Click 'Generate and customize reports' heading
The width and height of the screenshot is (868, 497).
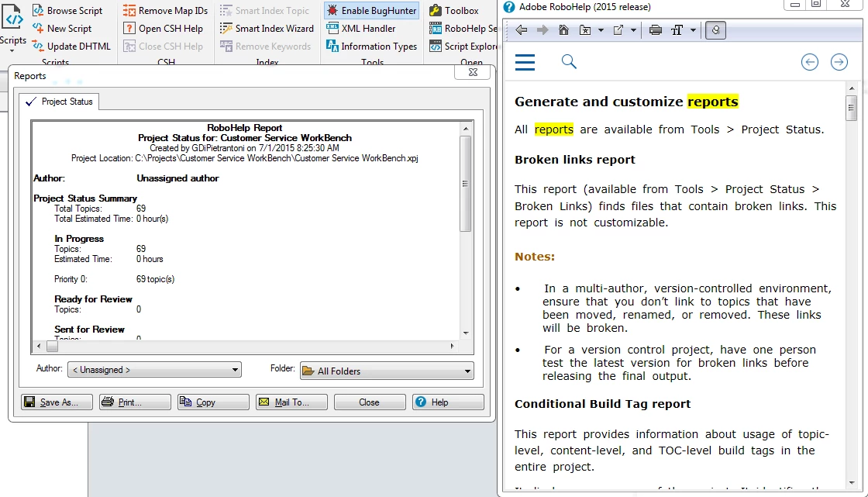pyautogui.click(x=626, y=102)
